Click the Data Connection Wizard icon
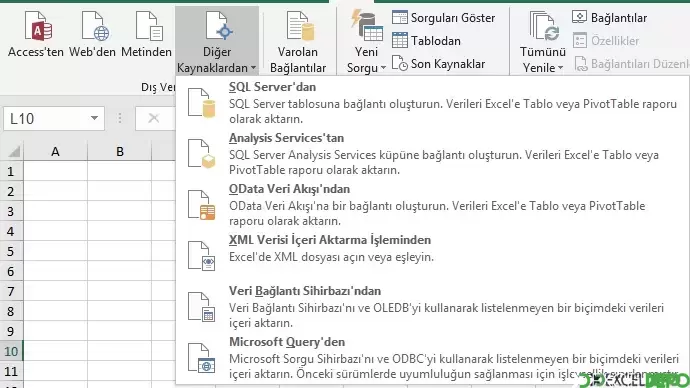Viewport: 690px width, 388px height. 202,307
